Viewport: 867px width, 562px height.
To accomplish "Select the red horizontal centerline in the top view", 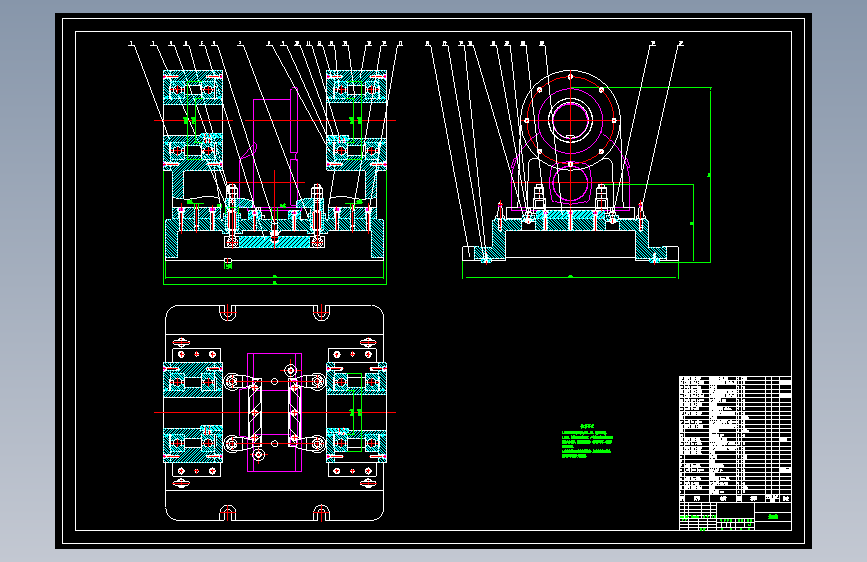I will point(275,413).
